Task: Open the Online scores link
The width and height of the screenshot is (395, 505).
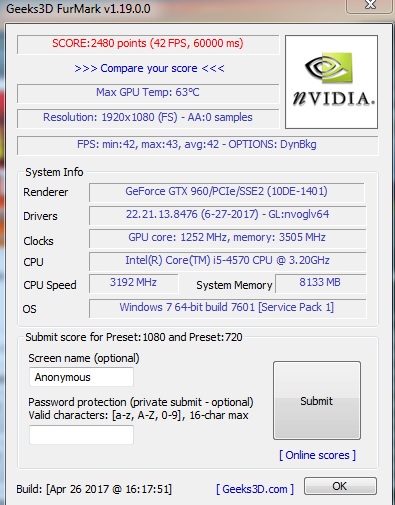Action: pyautogui.click(x=317, y=455)
